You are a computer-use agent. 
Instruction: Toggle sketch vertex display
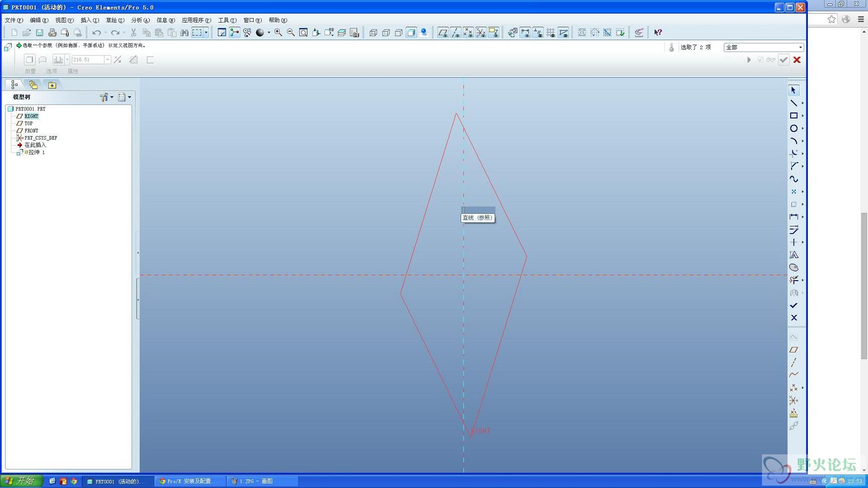pyautogui.click(x=564, y=33)
